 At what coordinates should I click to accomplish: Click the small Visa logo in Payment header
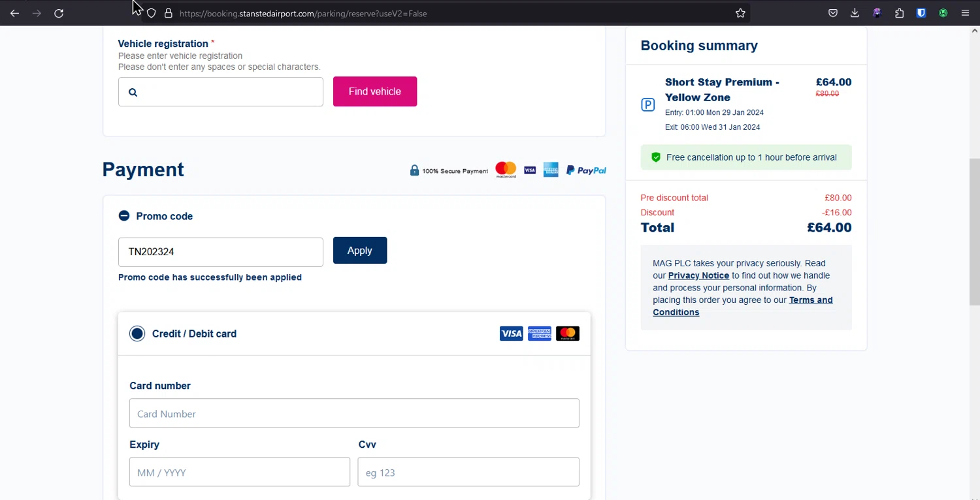pyautogui.click(x=530, y=170)
